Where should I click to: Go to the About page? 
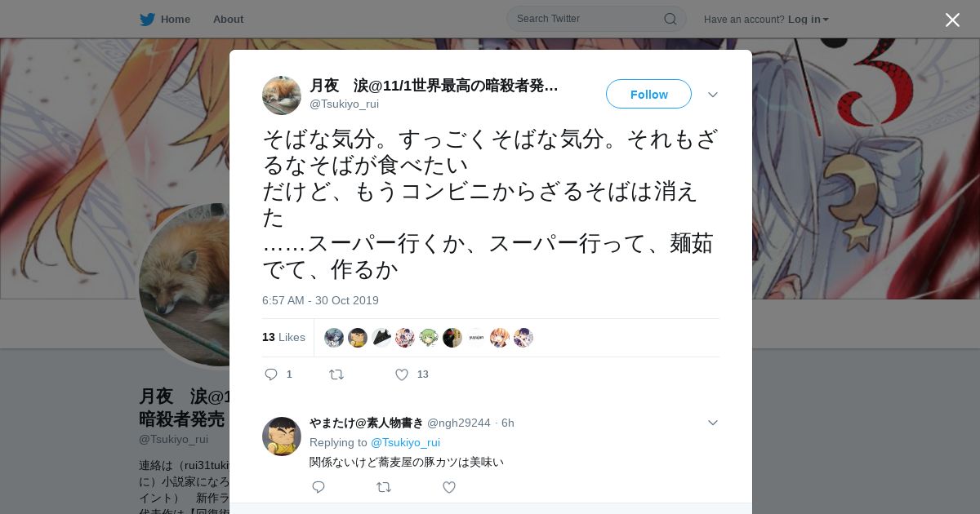click(x=228, y=19)
